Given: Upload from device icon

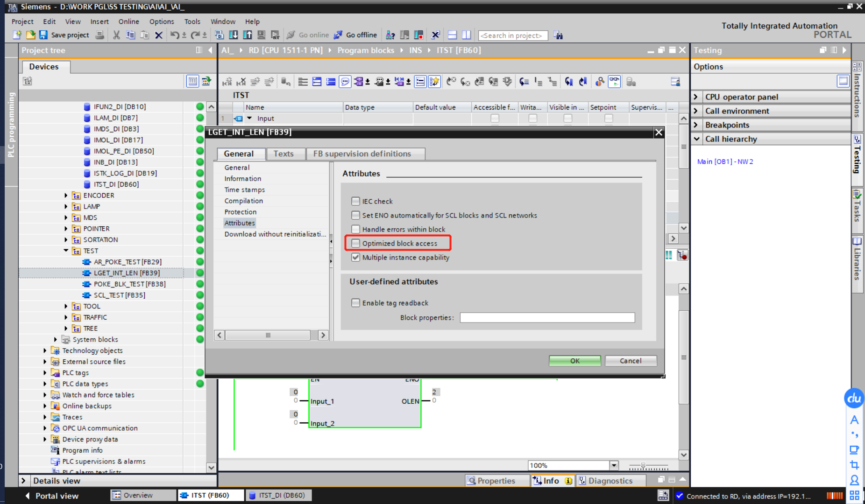Looking at the screenshot, I should pos(248,35).
